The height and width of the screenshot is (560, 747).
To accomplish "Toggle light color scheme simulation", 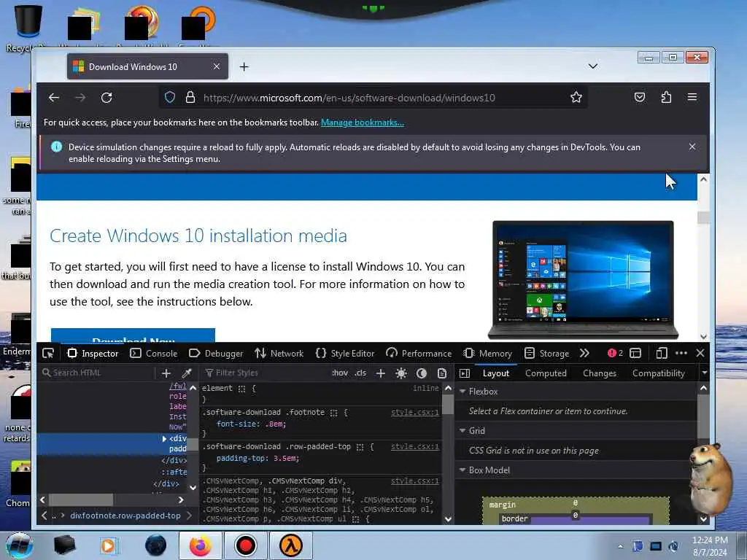I will (x=401, y=373).
